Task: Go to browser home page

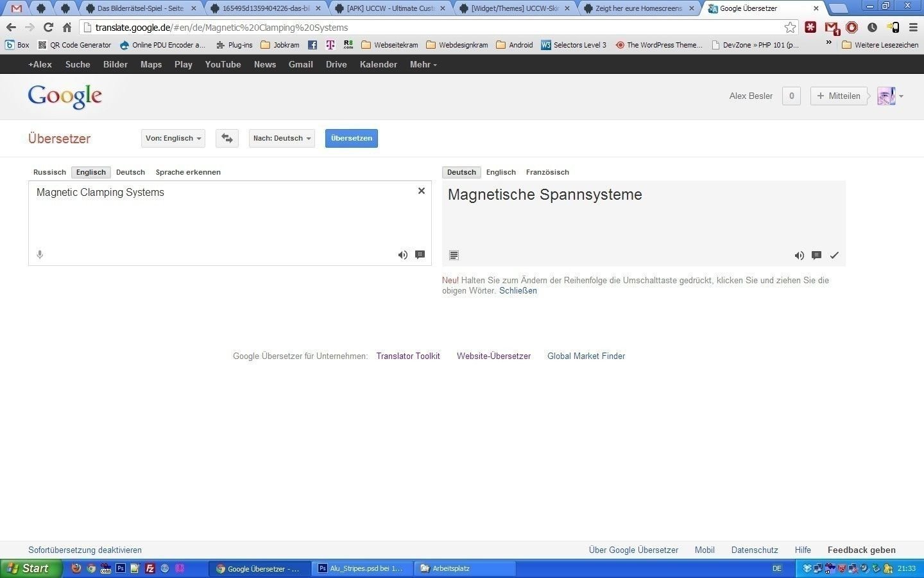Action: click(67, 27)
